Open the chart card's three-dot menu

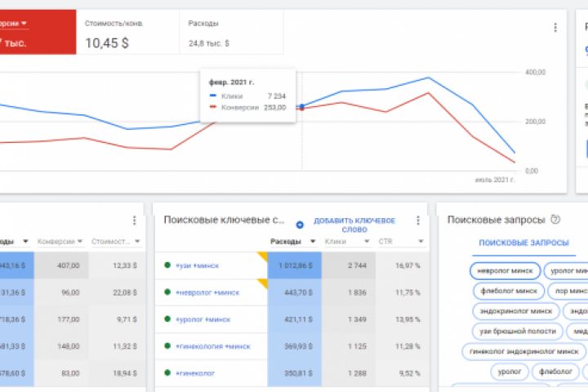pos(555,28)
